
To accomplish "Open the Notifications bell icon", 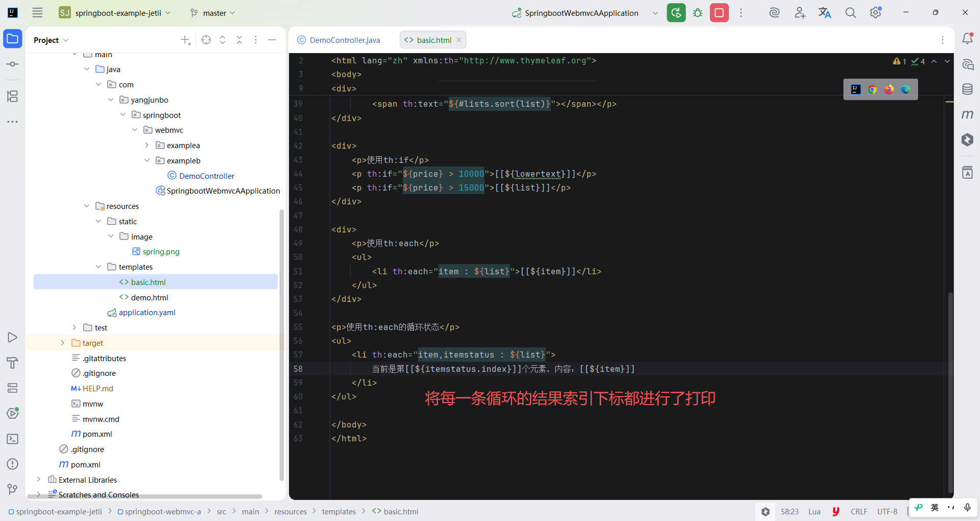I will coord(967,39).
